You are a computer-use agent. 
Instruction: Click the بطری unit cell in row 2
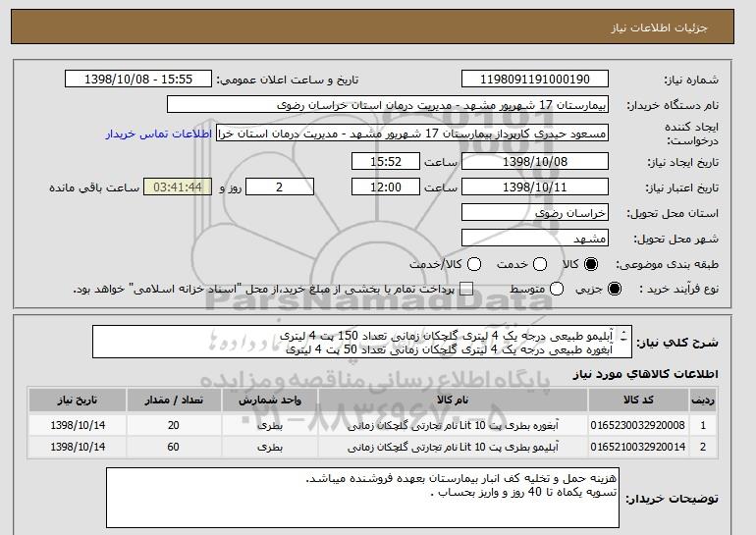pyautogui.click(x=270, y=448)
